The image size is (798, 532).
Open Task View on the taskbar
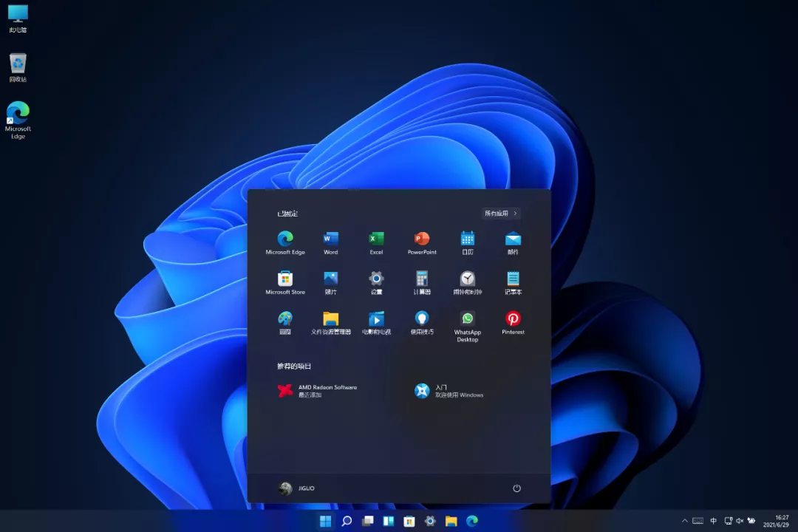[367, 521]
